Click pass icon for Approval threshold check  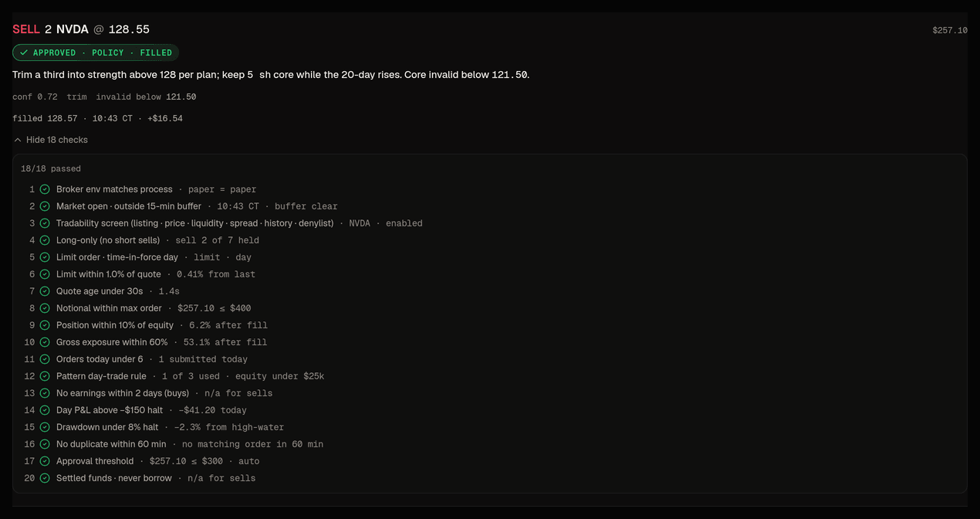pos(45,461)
